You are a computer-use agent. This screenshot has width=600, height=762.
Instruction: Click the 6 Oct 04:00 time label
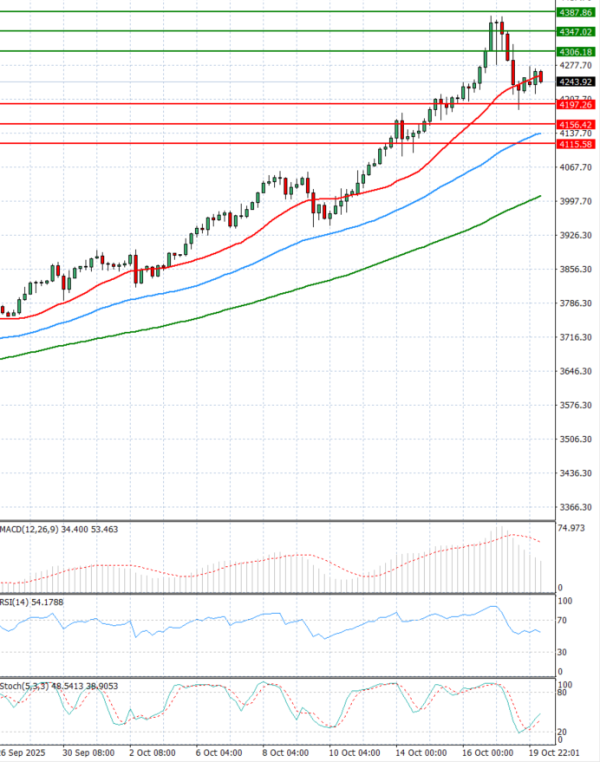tap(218, 752)
